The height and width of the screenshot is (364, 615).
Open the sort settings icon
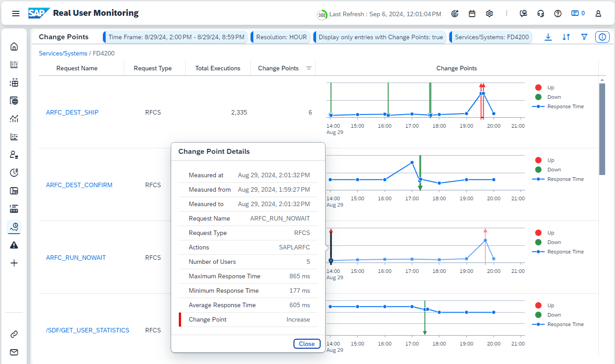(566, 37)
